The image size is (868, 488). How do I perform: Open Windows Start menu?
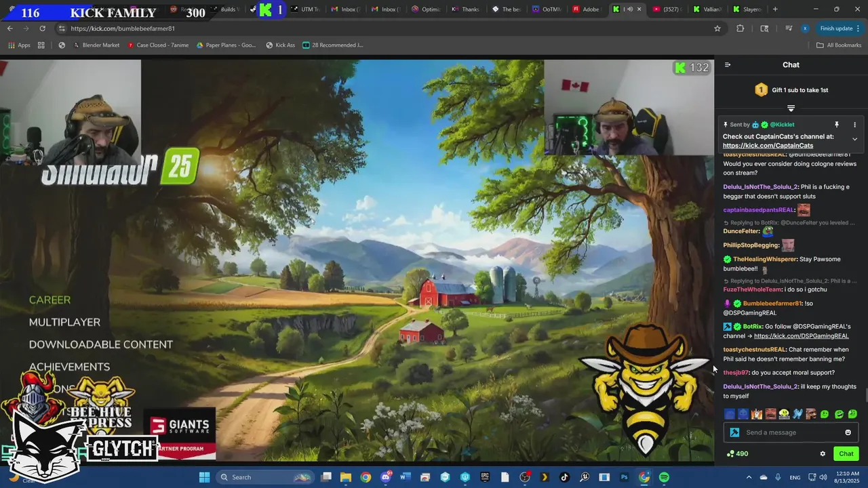[x=204, y=477]
